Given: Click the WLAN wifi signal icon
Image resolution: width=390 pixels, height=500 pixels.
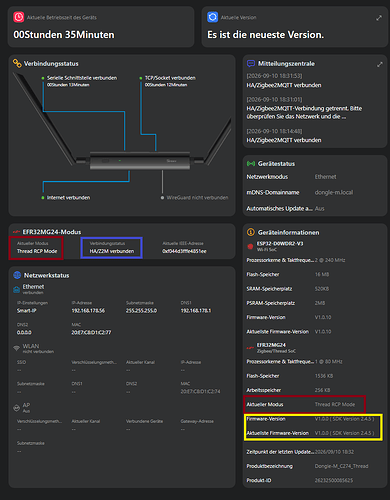Looking at the screenshot, I should (x=16, y=348).
